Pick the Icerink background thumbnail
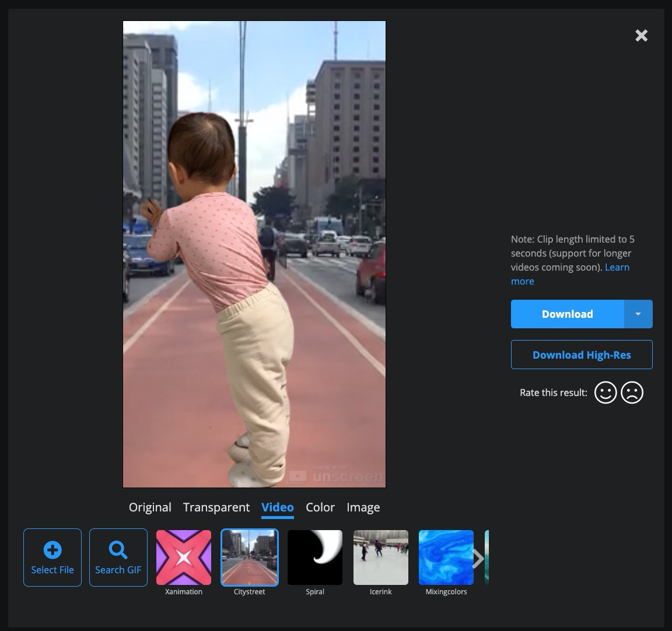This screenshot has width=672, height=631. coord(381,558)
